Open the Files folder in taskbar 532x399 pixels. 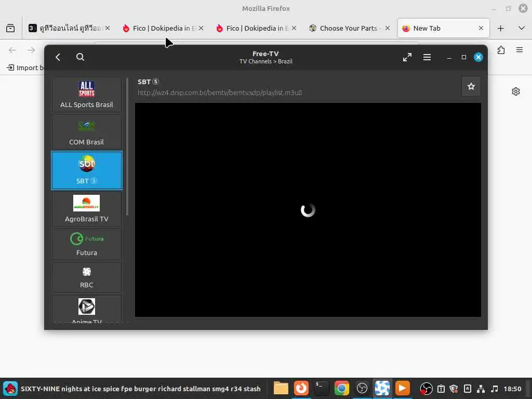pyautogui.click(x=281, y=388)
